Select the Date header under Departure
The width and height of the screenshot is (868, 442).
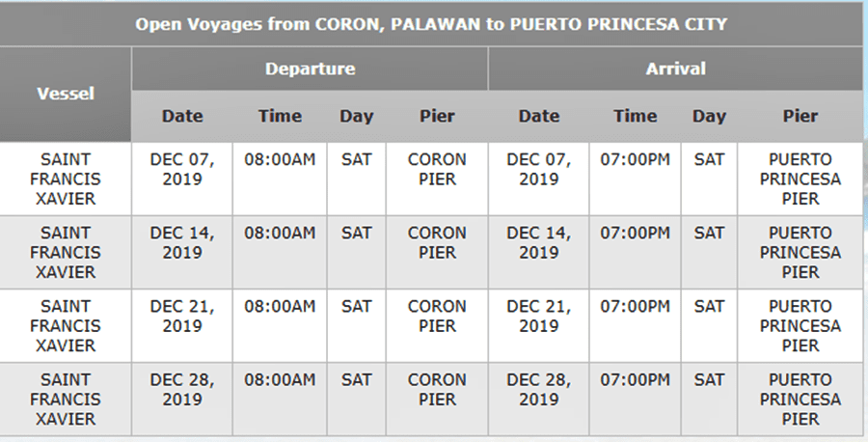182,116
